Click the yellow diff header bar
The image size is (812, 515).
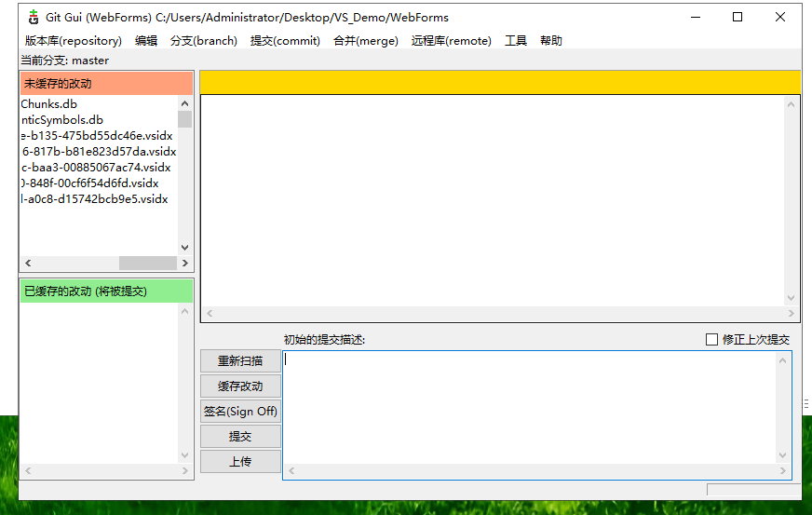(500, 82)
